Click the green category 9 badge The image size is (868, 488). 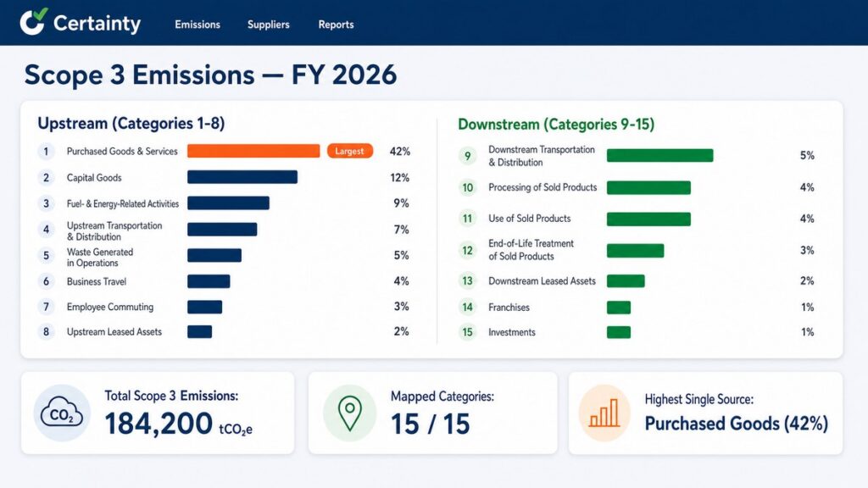(x=468, y=156)
